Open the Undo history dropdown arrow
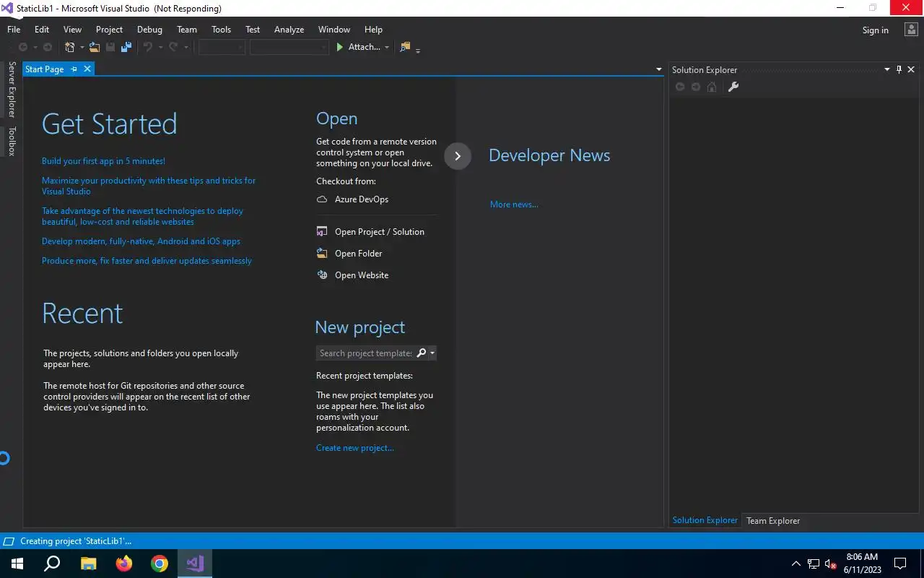The image size is (924, 578). 160,48
